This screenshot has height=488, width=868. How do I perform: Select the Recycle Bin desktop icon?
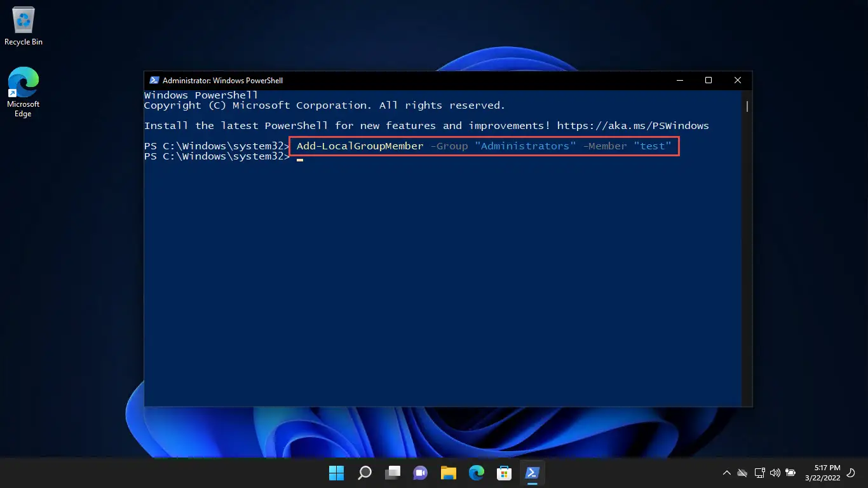pos(24,27)
